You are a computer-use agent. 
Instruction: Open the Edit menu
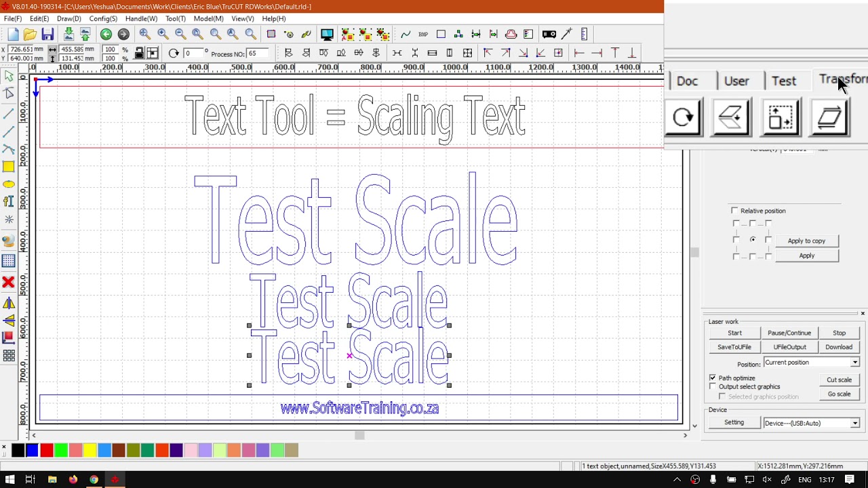39,18
